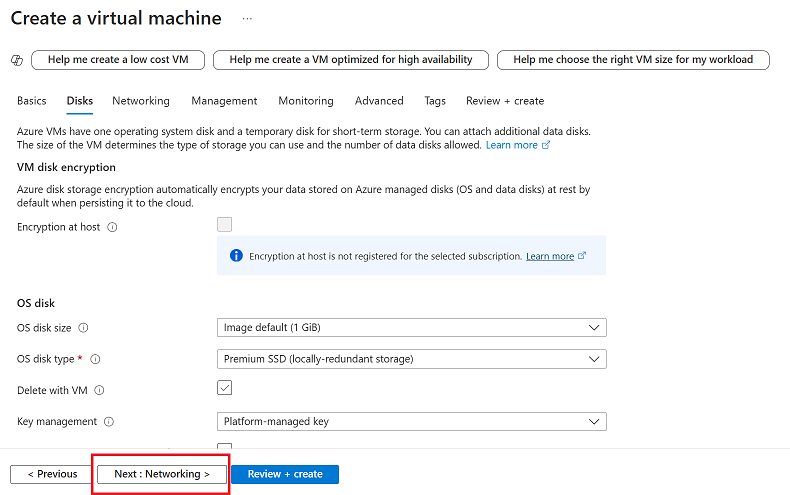The image size is (790, 495).
Task: Show info tooltip for Delete with VM
Action: click(100, 391)
